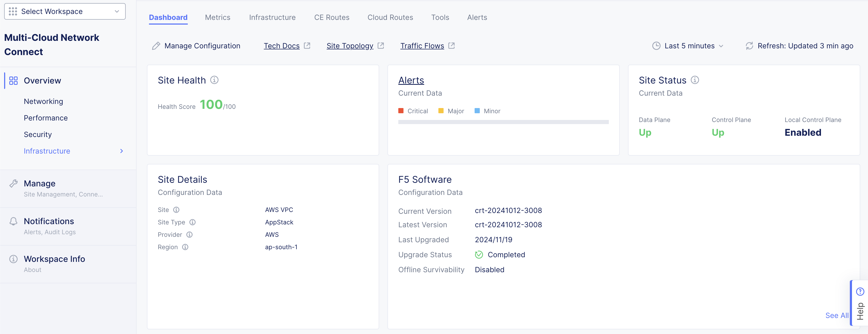The image size is (868, 334).
Task: Click the info icon next to Site Type
Action: (192, 222)
